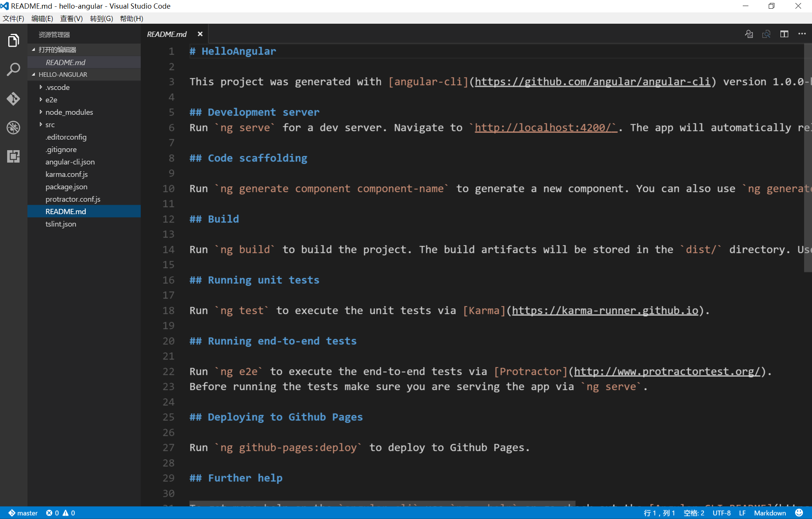Open the more actions ellipsis menu
The height and width of the screenshot is (519, 812).
point(802,34)
